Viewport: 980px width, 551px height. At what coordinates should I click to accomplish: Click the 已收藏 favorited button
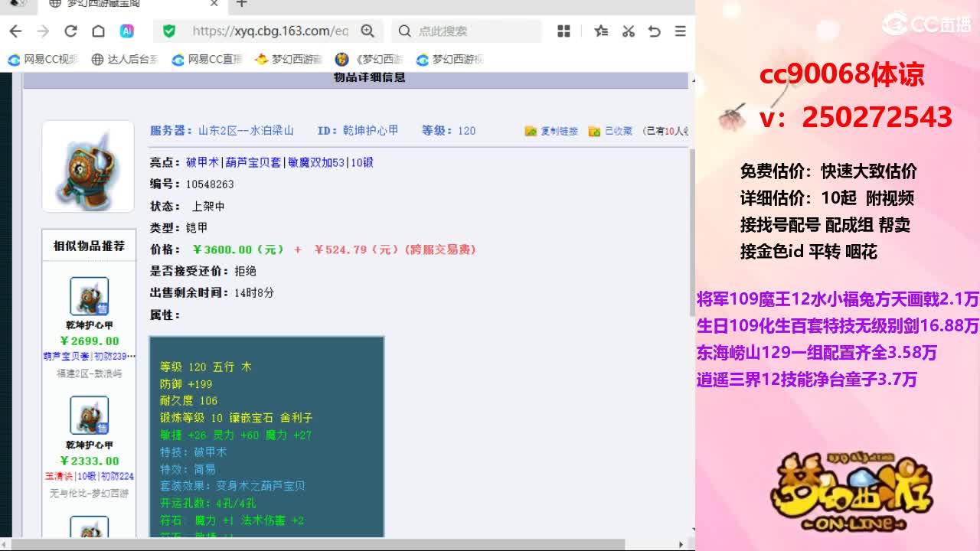point(610,132)
